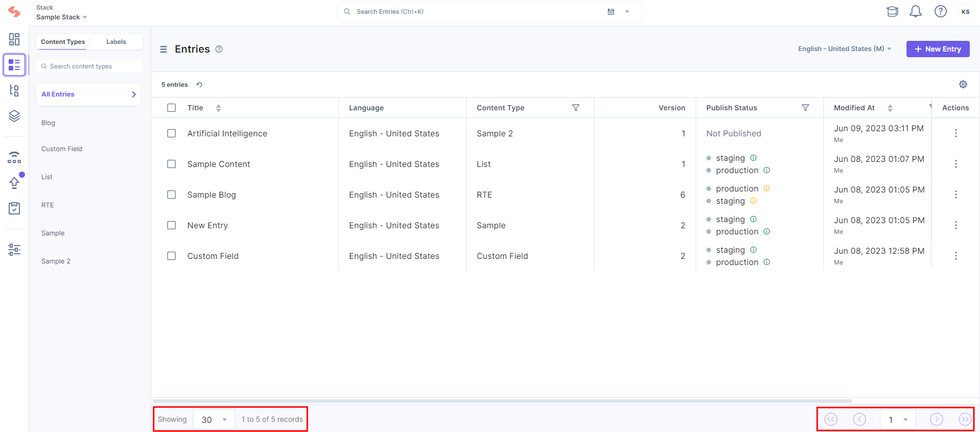Open the search options dropdown arrow
The image size is (980, 432).
pyautogui.click(x=627, y=12)
